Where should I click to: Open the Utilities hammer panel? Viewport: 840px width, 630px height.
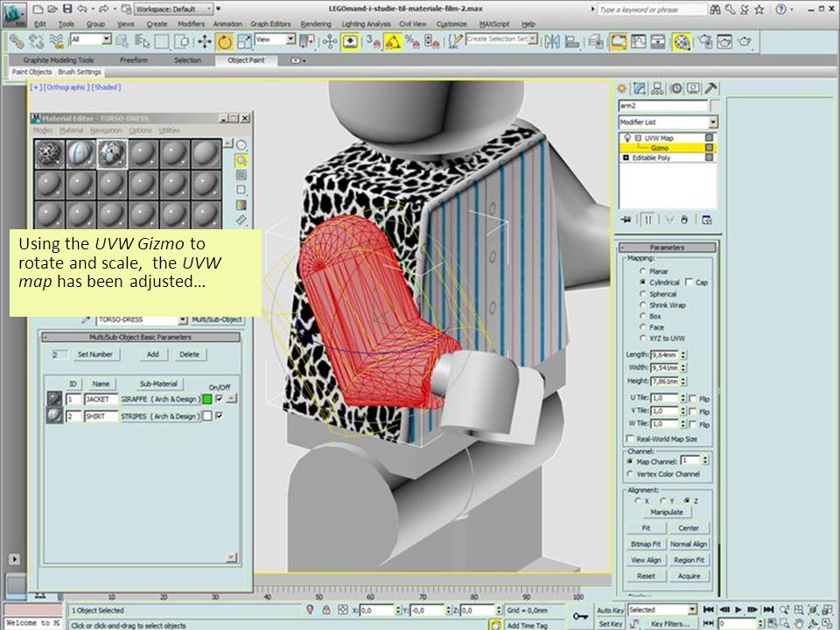710,88
